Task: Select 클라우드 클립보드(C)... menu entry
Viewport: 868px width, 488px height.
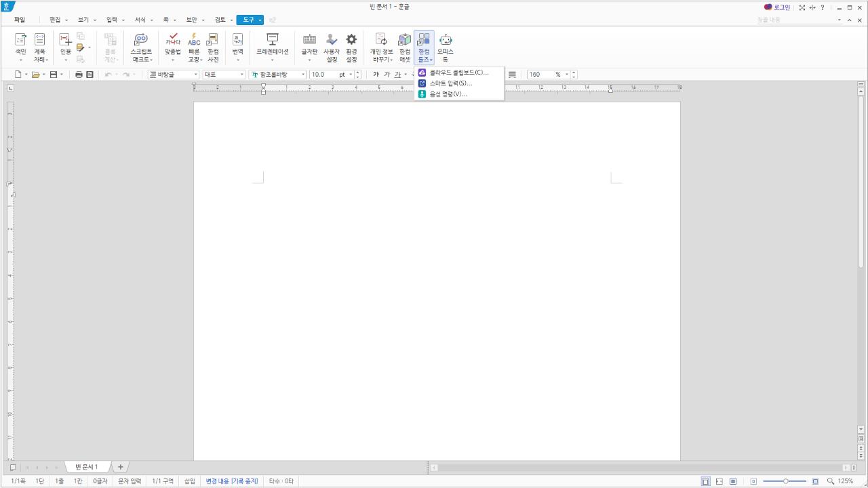Action: click(459, 73)
